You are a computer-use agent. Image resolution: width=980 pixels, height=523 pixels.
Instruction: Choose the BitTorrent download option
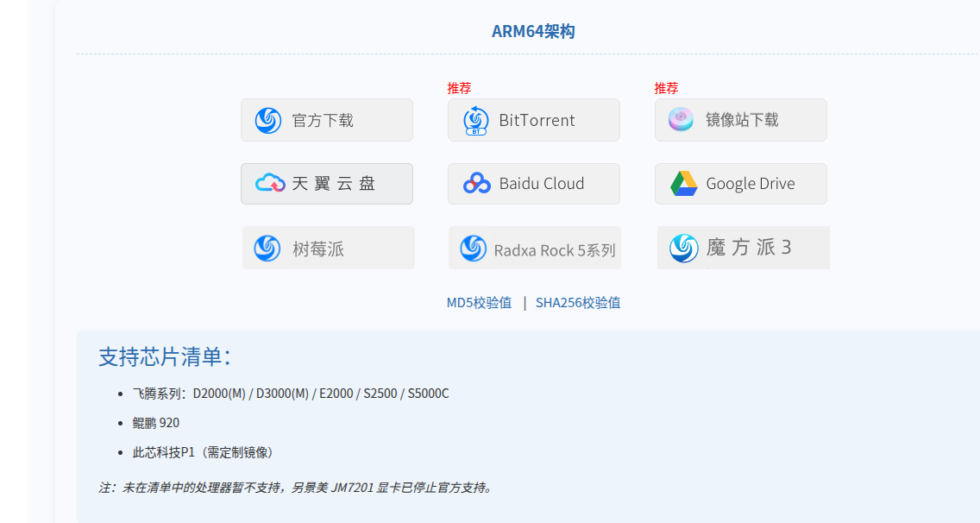(534, 120)
